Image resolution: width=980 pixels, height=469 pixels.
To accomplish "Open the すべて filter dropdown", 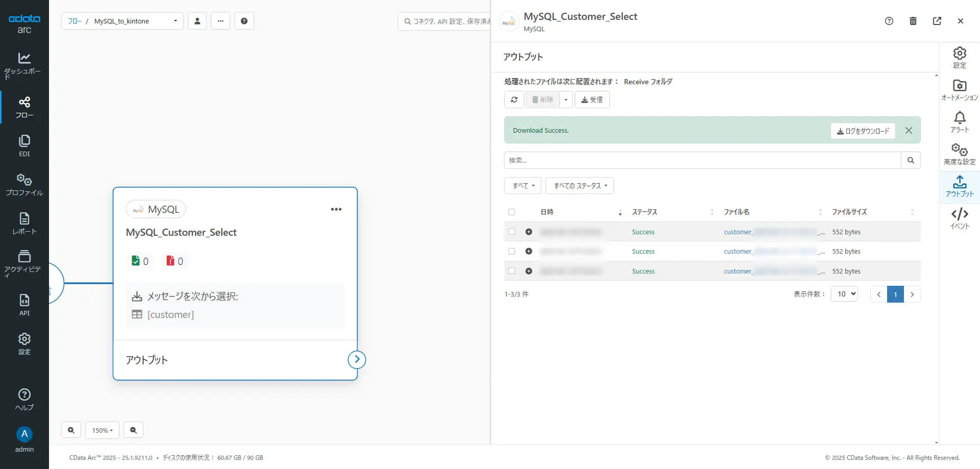I will pyautogui.click(x=523, y=186).
